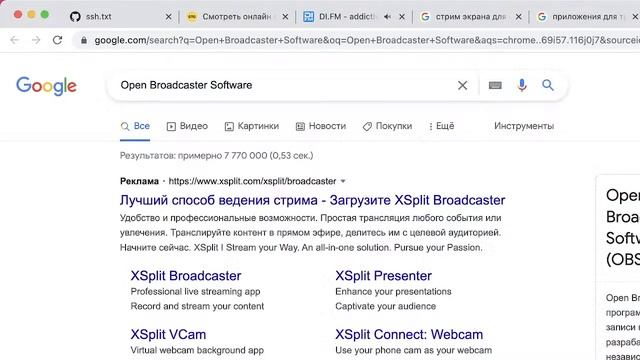Open the XSplit Connect: Webcam sitelink
This screenshot has height=360, width=640.
click(409, 335)
